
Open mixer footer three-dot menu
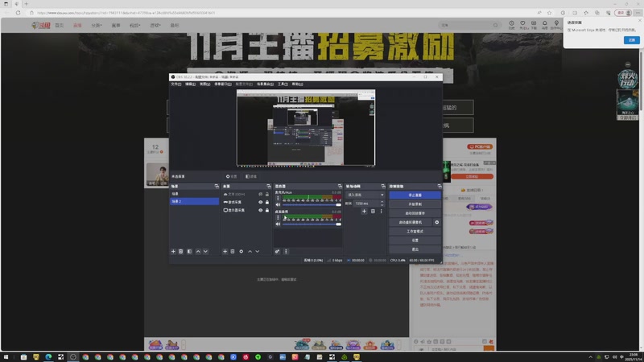click(x=286, y=251)
